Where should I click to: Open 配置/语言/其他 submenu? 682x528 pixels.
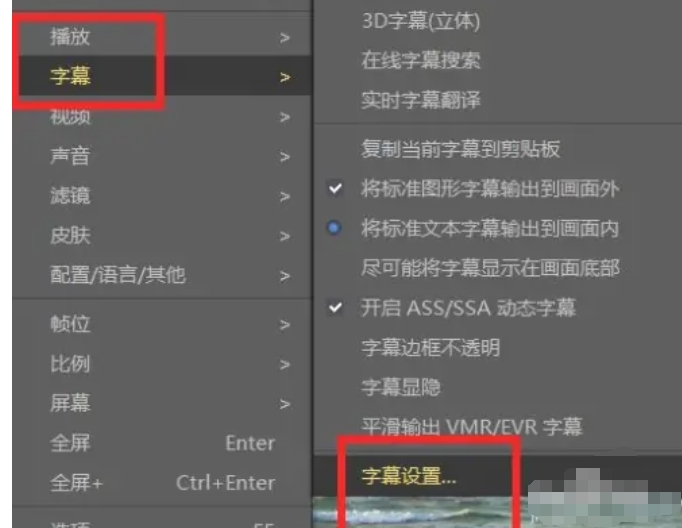click(x=162, y=275)
